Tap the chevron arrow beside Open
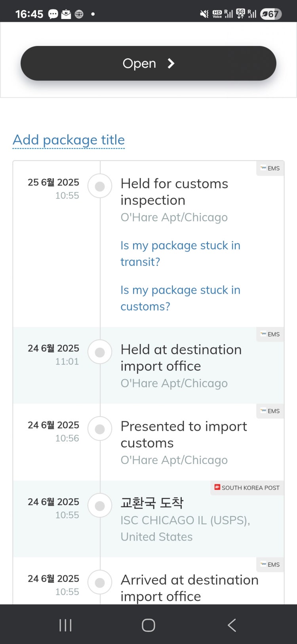The image size is (297, 644). (x=171, y=63)
